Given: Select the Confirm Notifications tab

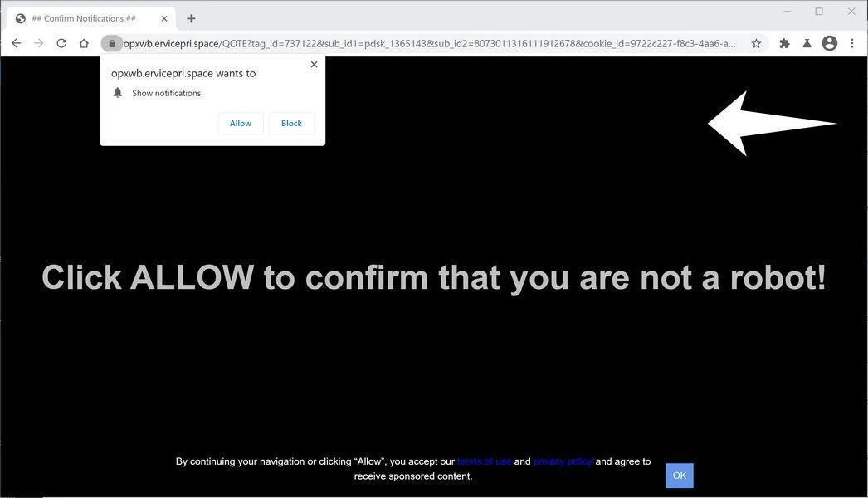Looking at the screenshot, I should point(91,19).
